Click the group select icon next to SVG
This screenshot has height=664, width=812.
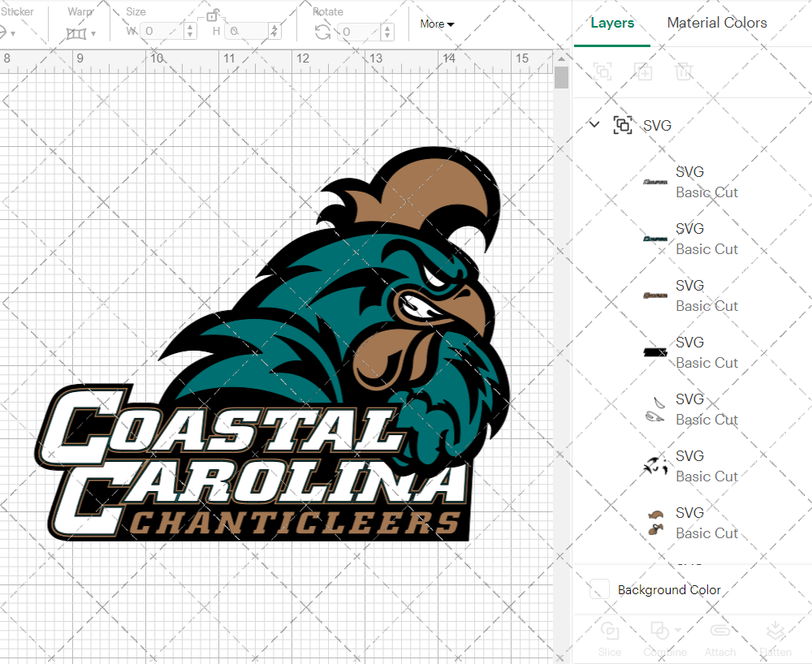point(622,126)
